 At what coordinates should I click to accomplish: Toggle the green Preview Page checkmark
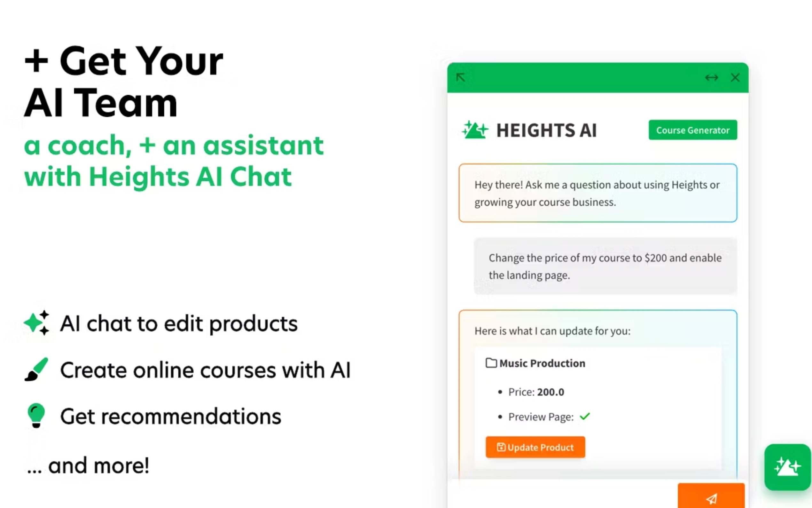click(x=585, y=417)
